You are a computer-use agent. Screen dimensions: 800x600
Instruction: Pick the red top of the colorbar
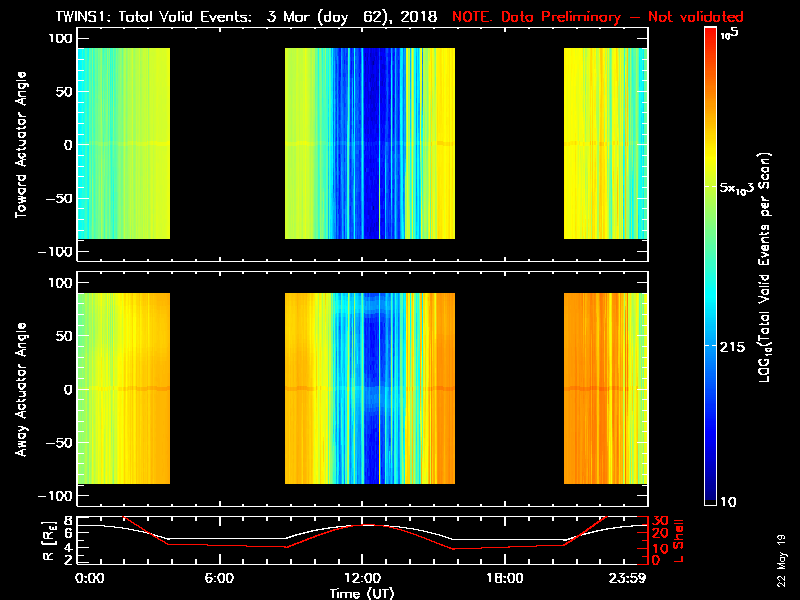711,33
